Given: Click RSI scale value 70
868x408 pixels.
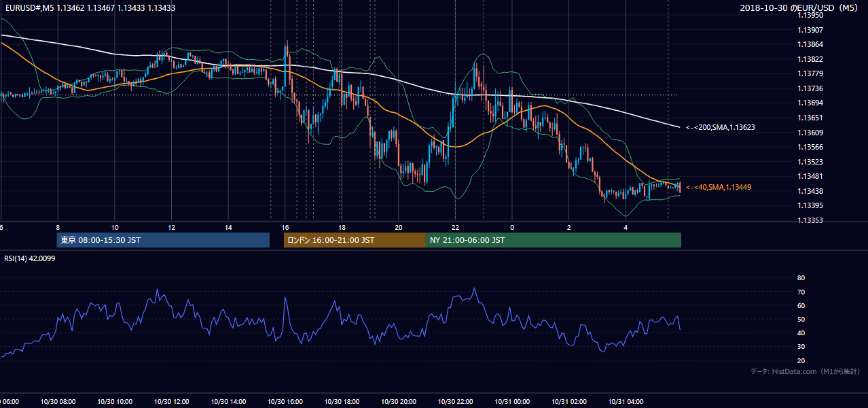Looking at the screenshot, I should click(x=801, y=292).
